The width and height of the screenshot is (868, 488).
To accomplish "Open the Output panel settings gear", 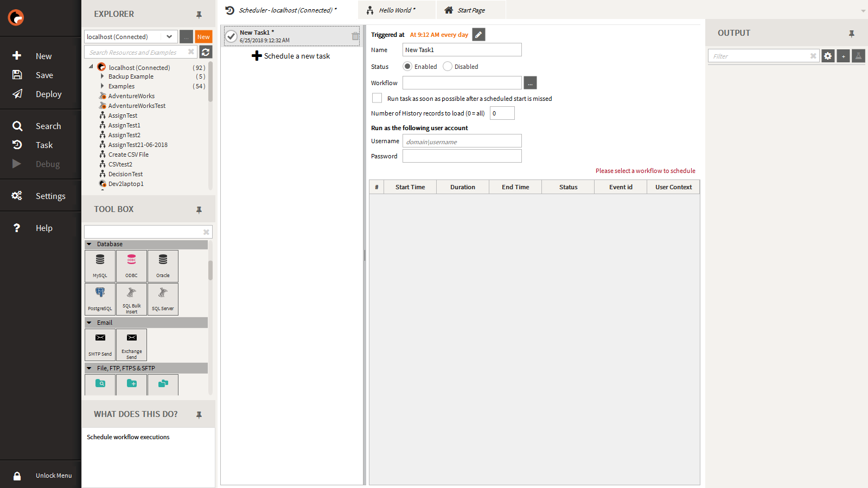I will click(828, 56).
